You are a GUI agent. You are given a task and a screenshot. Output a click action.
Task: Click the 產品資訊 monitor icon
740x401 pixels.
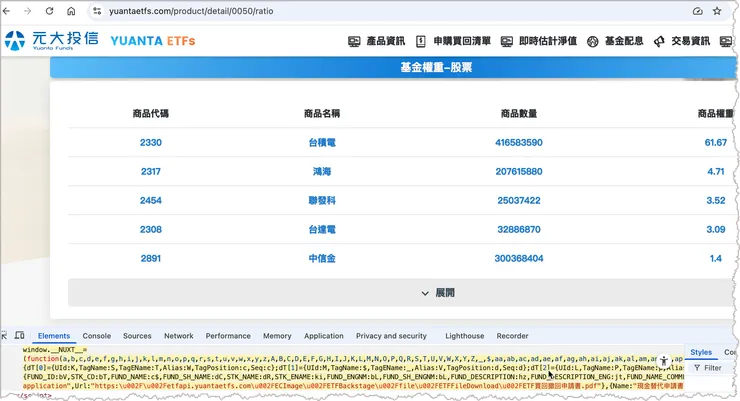[354, 42]
